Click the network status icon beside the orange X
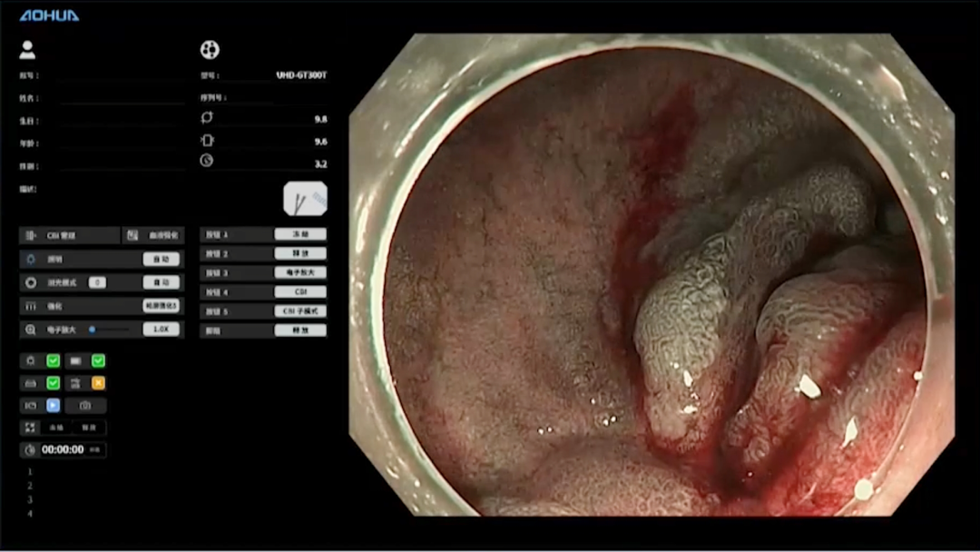980x552 pixels. [75, 383]
